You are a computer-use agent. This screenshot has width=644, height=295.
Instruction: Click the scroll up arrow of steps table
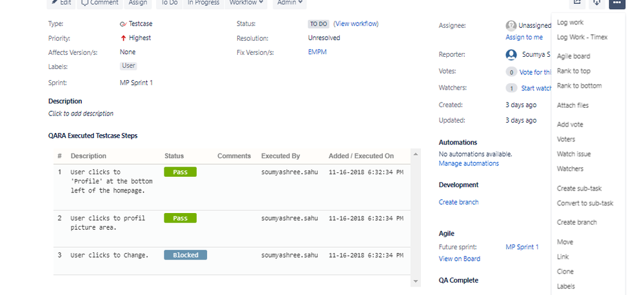[415, 154]
